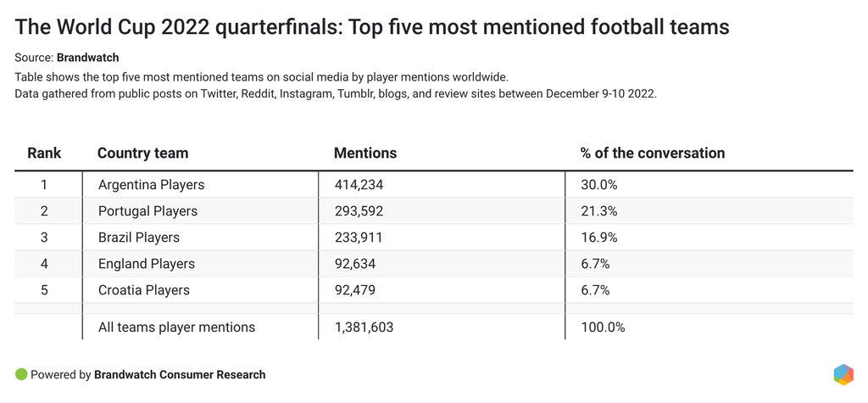Click the colorful hexagon logo icon
868x403 pixels.
pos(843,374)
